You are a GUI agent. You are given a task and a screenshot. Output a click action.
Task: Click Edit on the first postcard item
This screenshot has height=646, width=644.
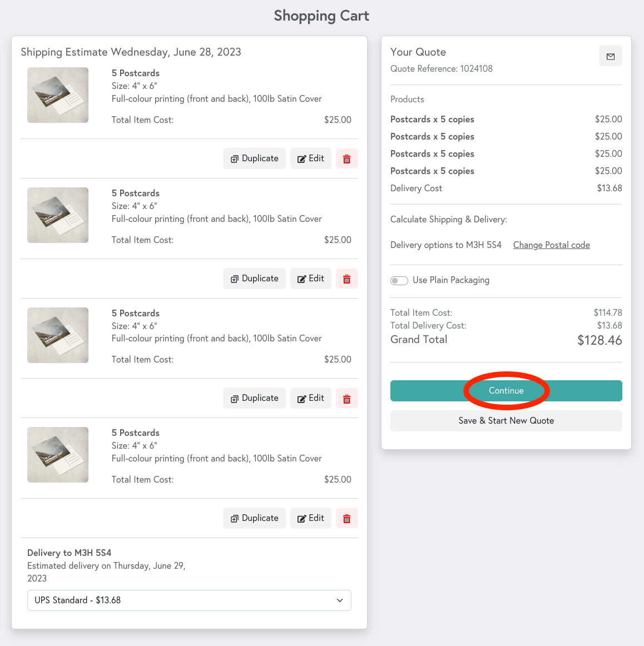[x=310, y=158]
